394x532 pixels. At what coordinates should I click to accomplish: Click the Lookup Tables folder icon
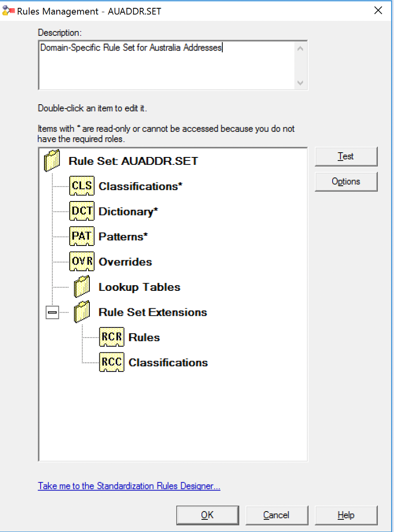point(82,287)
